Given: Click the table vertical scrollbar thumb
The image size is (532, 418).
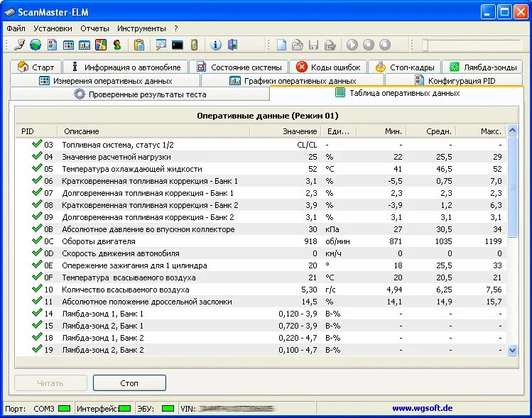Looking at the screenshot, I should 512,187.
